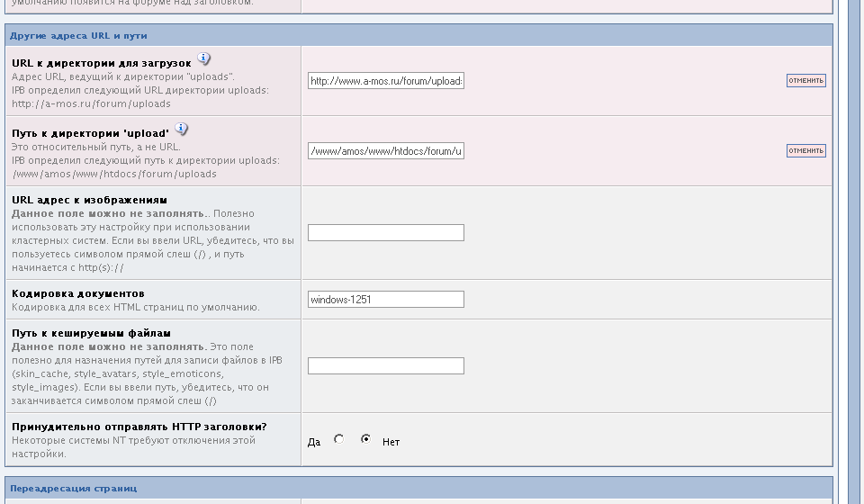This screenshot has height=504, width=864.
Task: Focus the upload directory path field
Action: (x=386, y=151)
